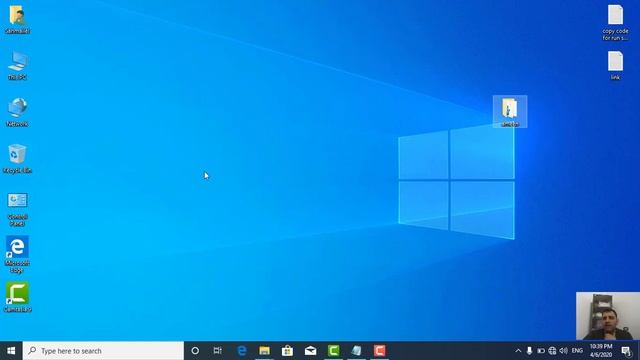640x360 pixels.
Task: Click the highlighted zipped folder on desktop
Action: [510, 112]
